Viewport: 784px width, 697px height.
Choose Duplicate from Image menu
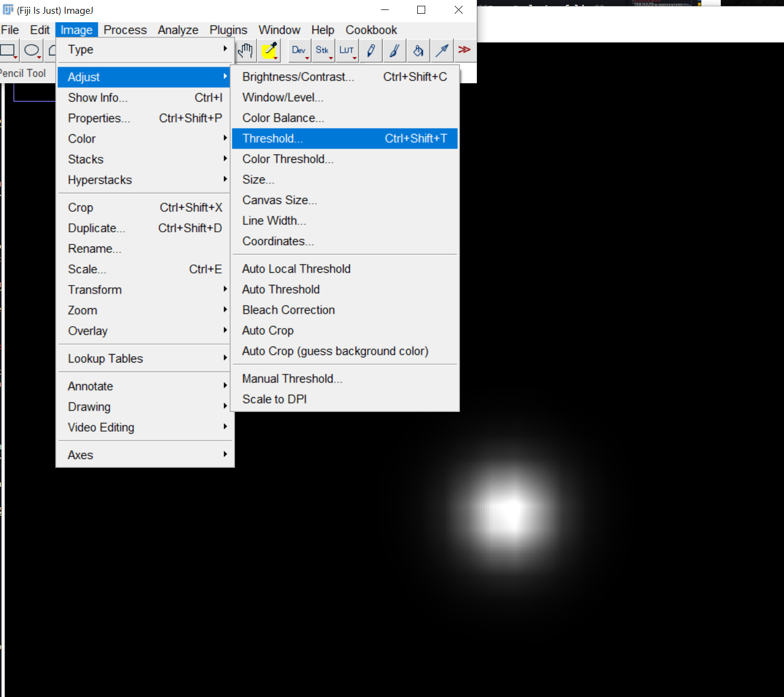coord(145,228)
